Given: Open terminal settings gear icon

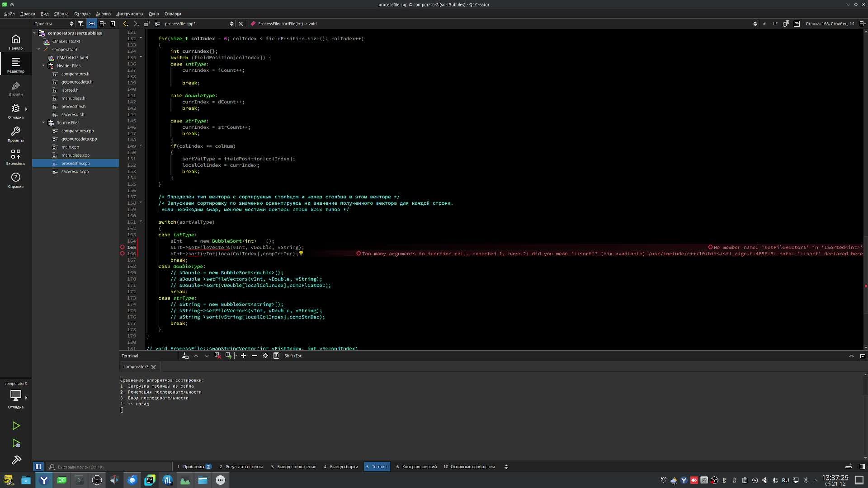Looking at the screenshot, I should pyautogui.click(x=265, y=356).
